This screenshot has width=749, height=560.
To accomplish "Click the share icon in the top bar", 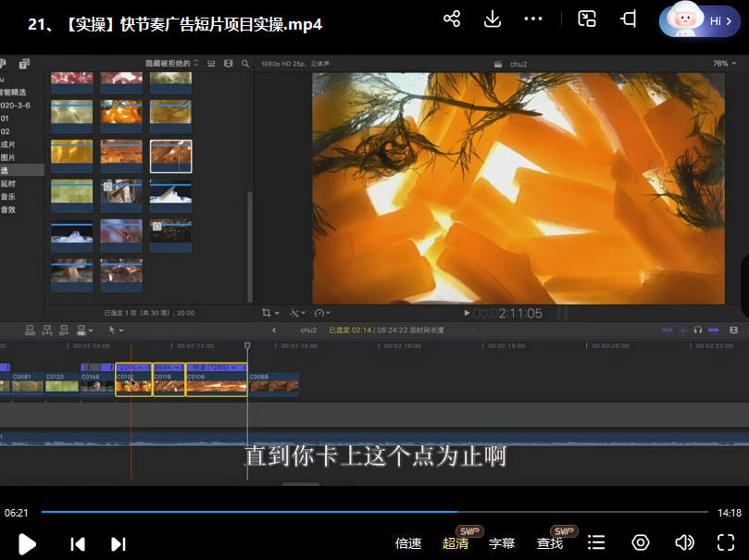I will [x=452, y=19].
